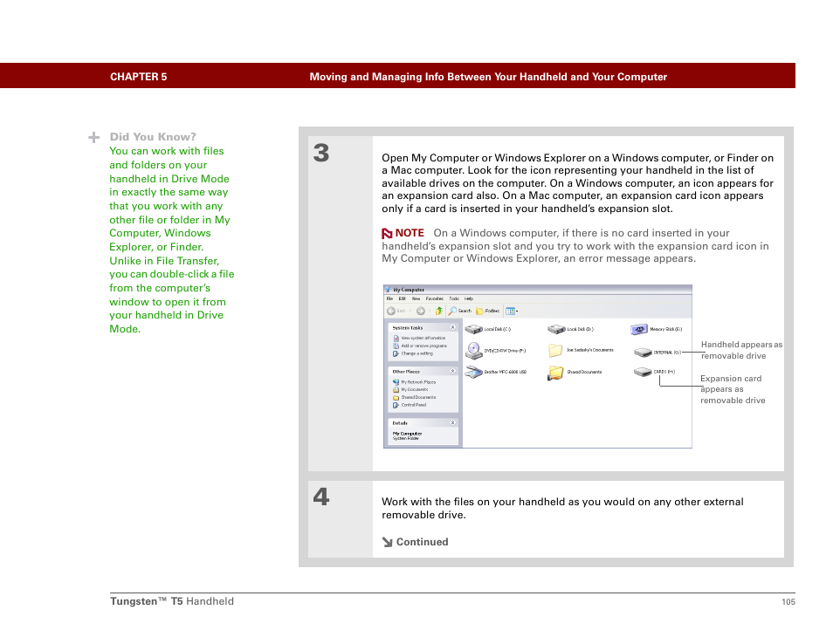Viewport: 833px width, 644px height.
Task: Open the Help menu
Action: coord(469,299)
